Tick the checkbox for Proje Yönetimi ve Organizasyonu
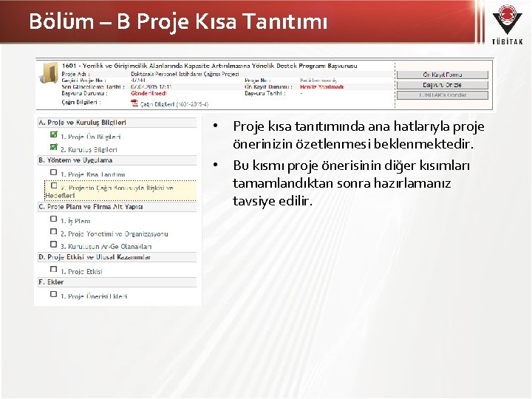 [x=54, y=231]
